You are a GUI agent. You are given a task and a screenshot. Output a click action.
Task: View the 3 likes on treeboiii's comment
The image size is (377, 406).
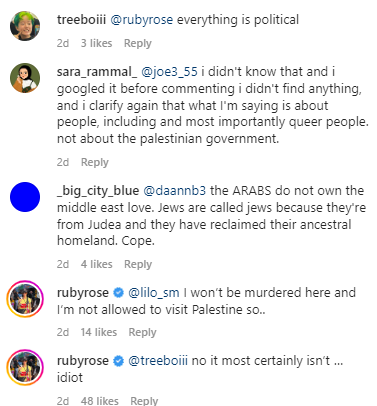click(x=96, y=43)
